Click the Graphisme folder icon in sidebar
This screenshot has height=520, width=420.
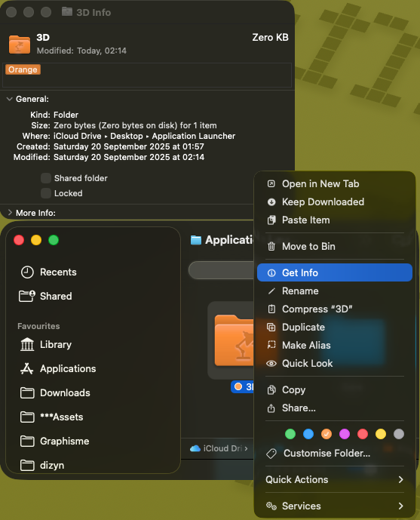tap(27, 442)
